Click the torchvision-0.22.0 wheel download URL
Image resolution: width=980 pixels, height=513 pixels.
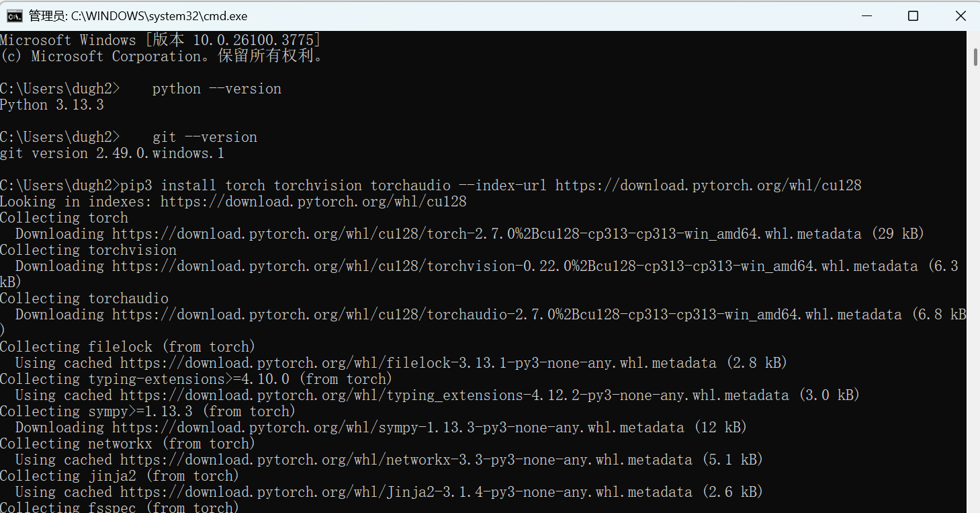(x=515, y=266)
